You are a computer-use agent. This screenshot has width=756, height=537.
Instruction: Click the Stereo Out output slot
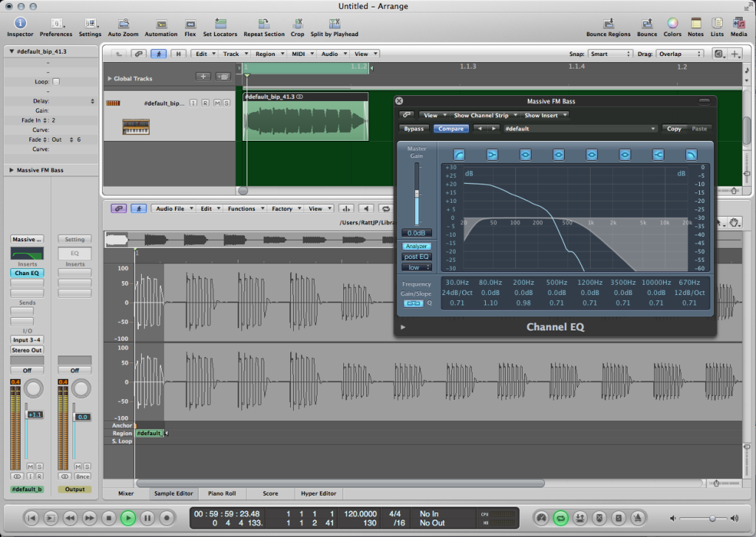[x=27, y=350]
